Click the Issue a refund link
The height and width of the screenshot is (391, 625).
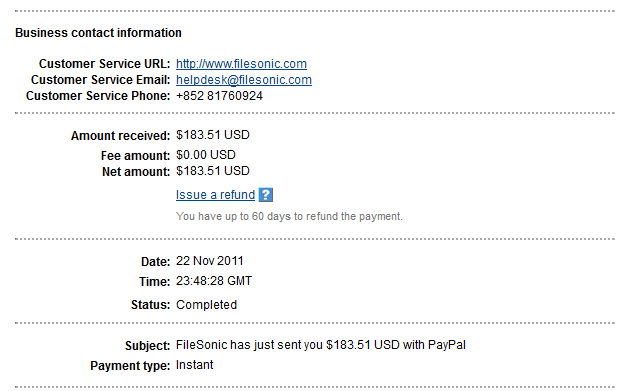pyautogui.click(x=215, y=195)
